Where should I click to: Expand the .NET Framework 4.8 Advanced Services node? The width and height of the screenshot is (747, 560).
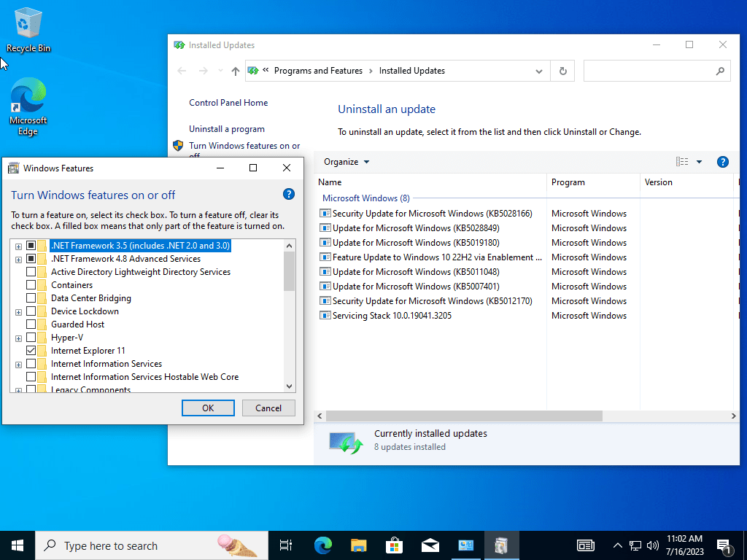tap(18, 260)
